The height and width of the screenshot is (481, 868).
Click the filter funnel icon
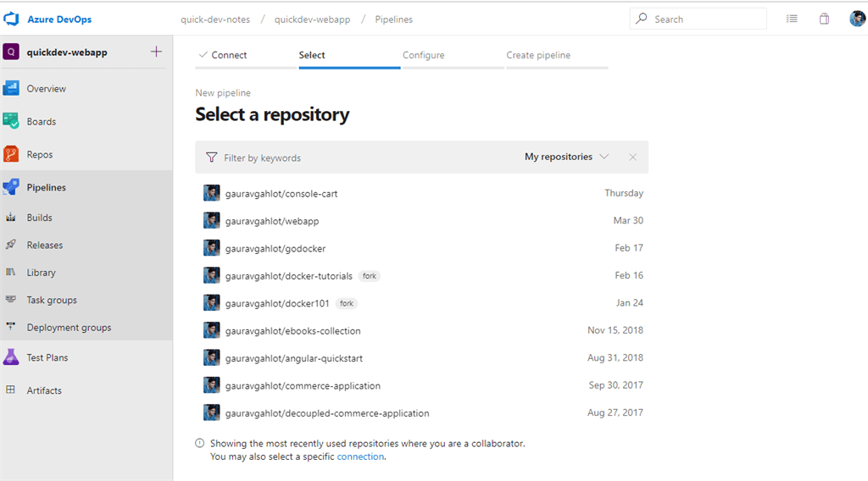(x=211, y=158)
